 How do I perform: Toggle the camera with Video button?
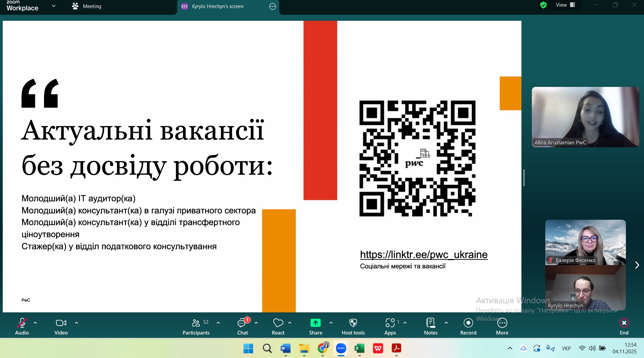coord(61,326)
